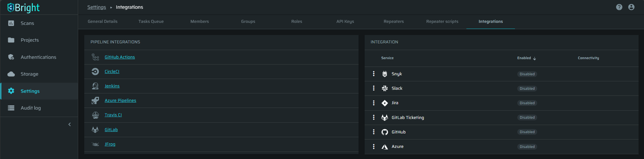Open the GitLab Ticketing row options menu
This screenshot has width=644, height=159.
point(373,117)
